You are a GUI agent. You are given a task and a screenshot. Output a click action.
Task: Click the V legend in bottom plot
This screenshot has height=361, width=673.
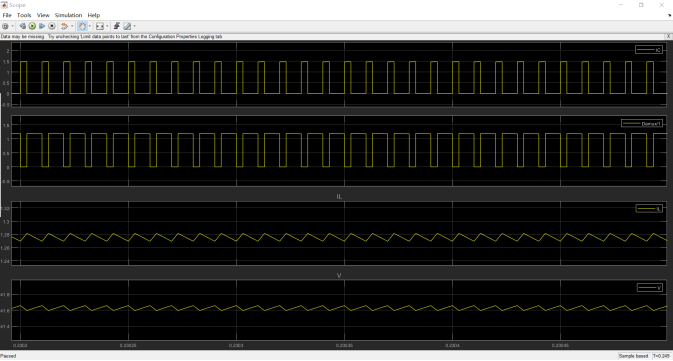649,288
